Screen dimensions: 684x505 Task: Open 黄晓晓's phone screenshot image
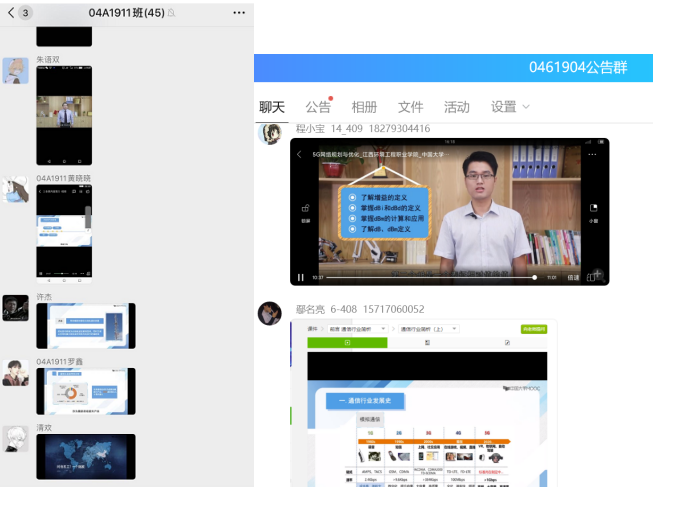coord(64,234)
